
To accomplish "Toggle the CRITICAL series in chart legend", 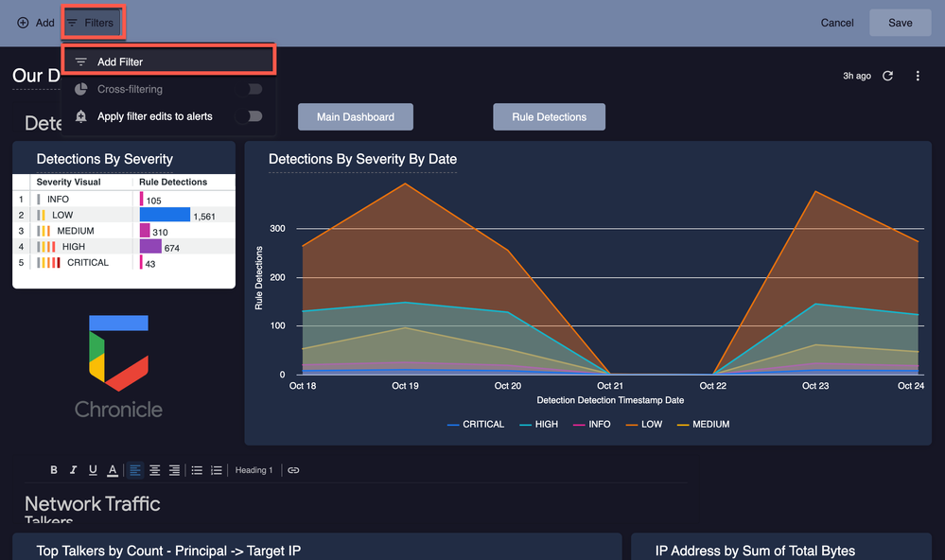I will (476, 425).
